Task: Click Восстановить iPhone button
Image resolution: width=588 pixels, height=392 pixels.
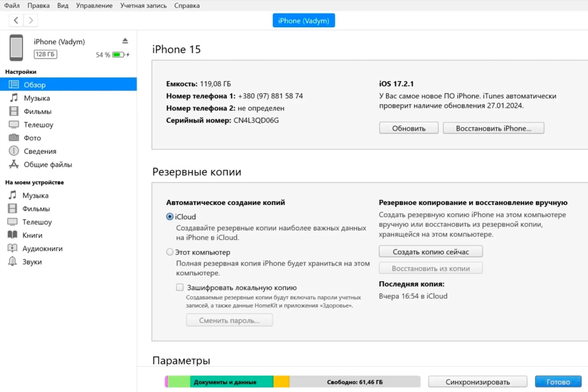Action: (x=493, y=128)
